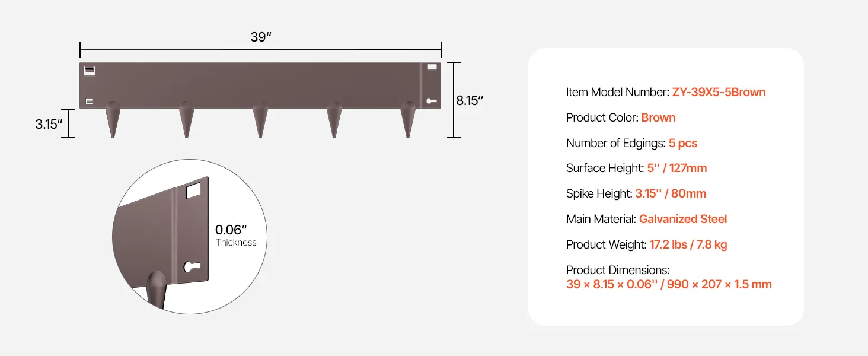This screenshot has height=356, width=868.
Task: Click the top-left rectangular slot on the panel
Action: click(x=89, y=71)
